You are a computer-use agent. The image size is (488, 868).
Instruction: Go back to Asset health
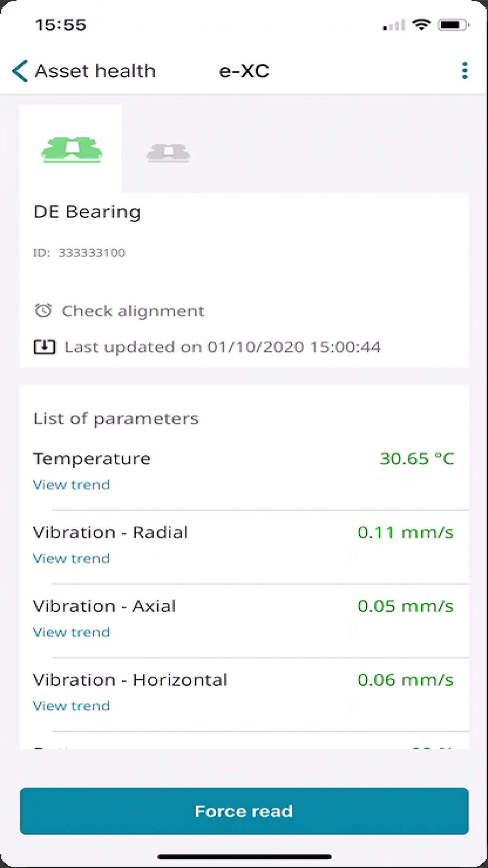tap(95, 71)
